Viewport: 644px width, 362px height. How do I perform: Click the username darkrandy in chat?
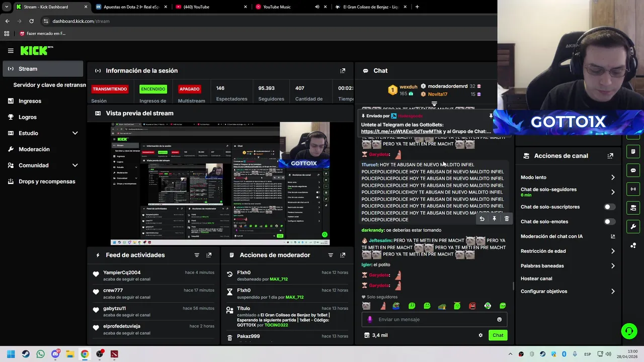(373, 230)
